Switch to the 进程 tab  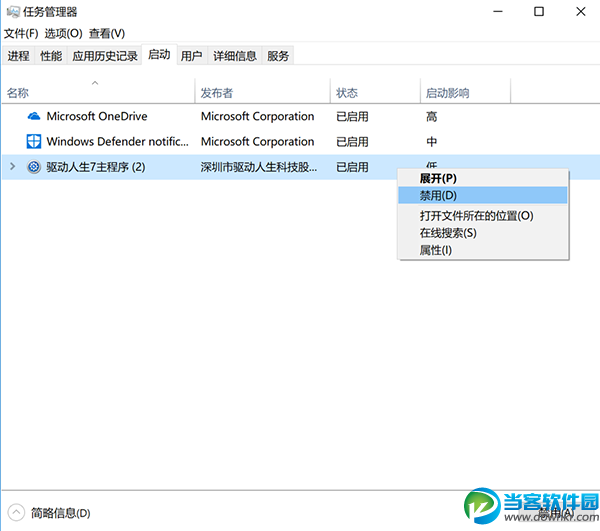click(x=18, y=56)
